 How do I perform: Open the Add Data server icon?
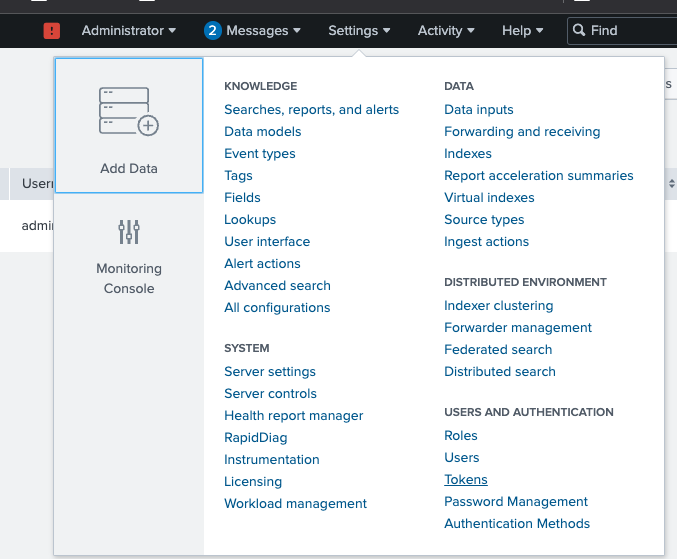[x=129, y=111]
